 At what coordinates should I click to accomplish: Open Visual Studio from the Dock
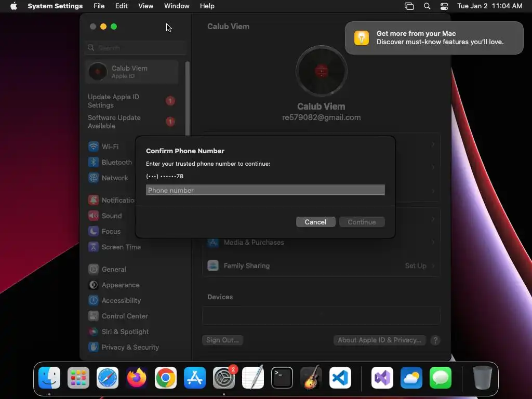[x=382, y=378]
